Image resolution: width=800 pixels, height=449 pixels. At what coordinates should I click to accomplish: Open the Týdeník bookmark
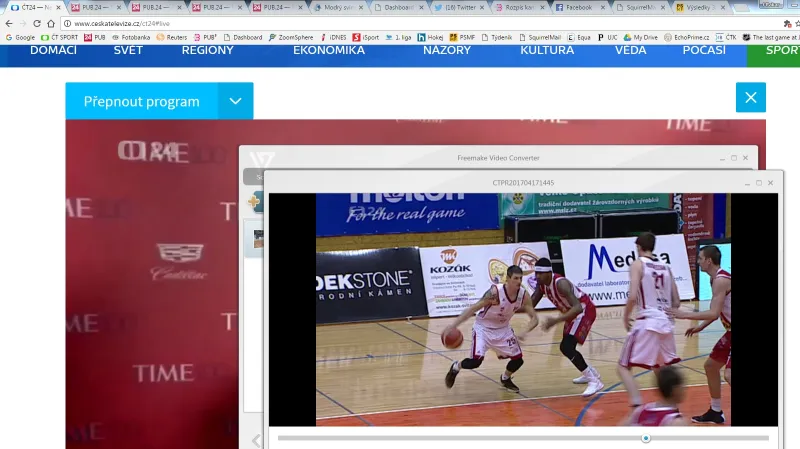tap(497, 37)
